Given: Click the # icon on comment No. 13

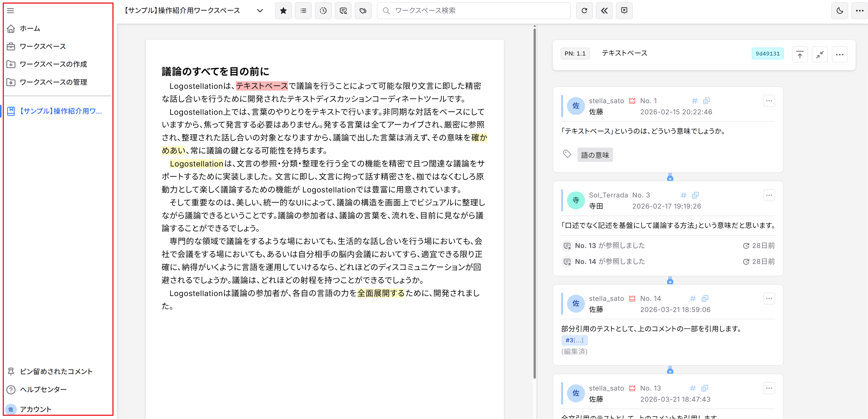Looking at the screenshot, I should [x=693, y=388].
